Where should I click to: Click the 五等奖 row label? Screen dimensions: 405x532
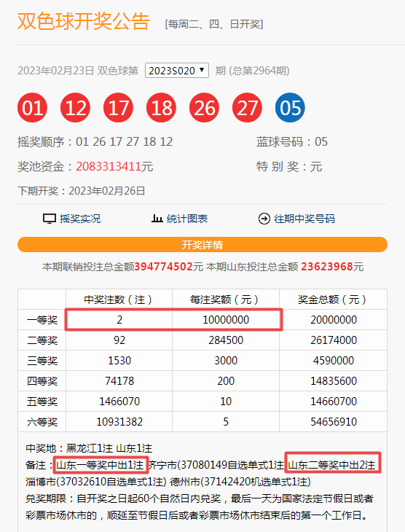(42, 402)
